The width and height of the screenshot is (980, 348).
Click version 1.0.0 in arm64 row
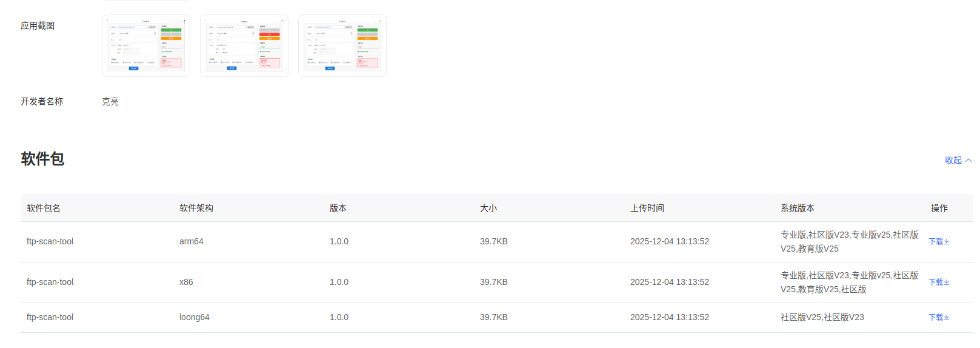tap(339, 241)
